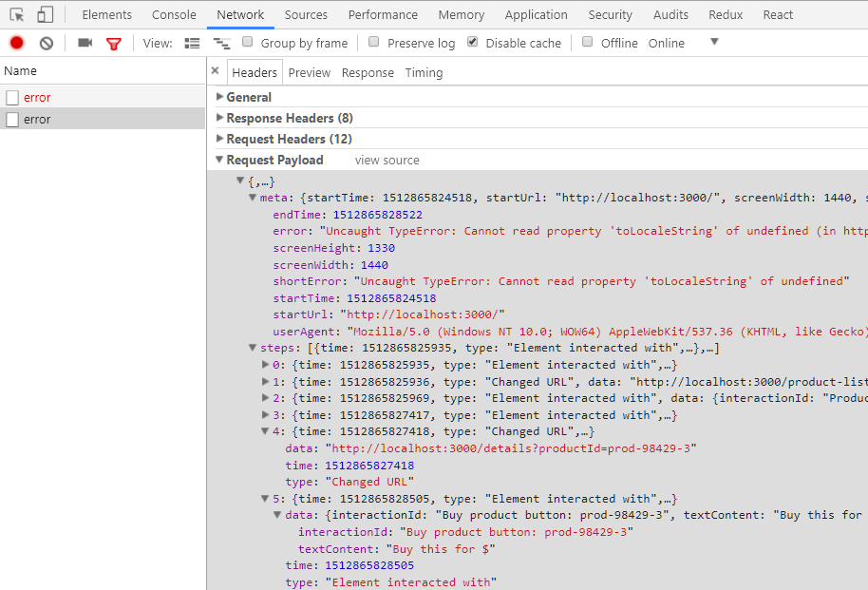Uncheck Disable cache
Viewport: 868px width, 590px height.
click(x=472, y=42)
